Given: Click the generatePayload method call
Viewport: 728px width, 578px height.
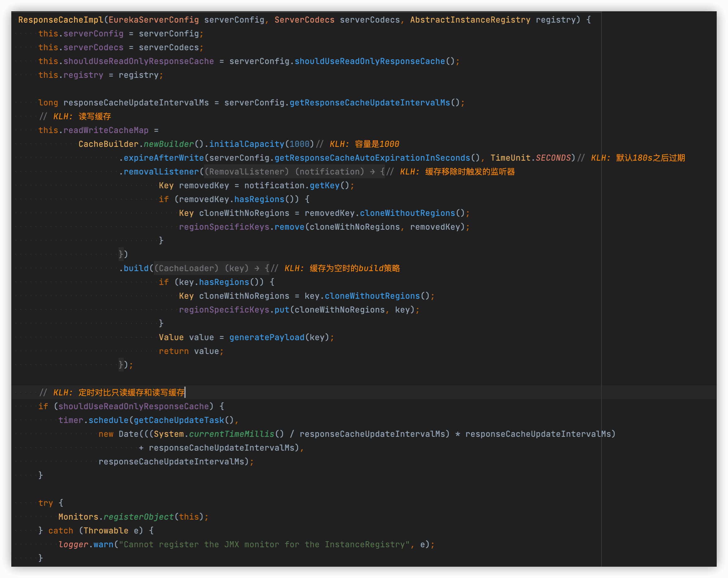Looking at the screenshot, I should click(267, 338).
